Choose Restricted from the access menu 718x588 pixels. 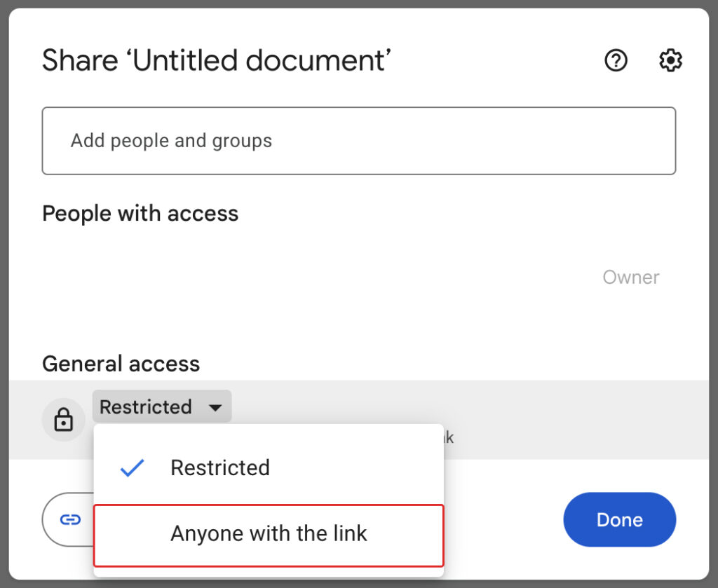220,467
